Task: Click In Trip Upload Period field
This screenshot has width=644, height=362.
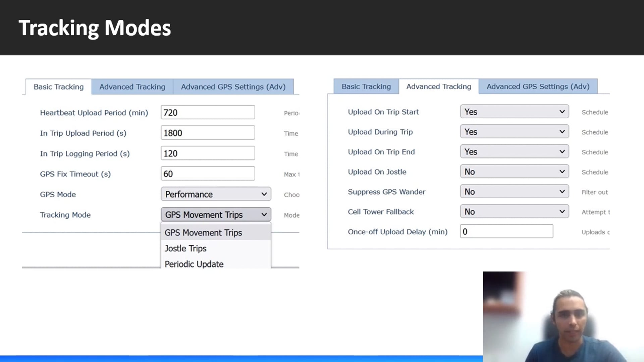Action: [208, 133]
